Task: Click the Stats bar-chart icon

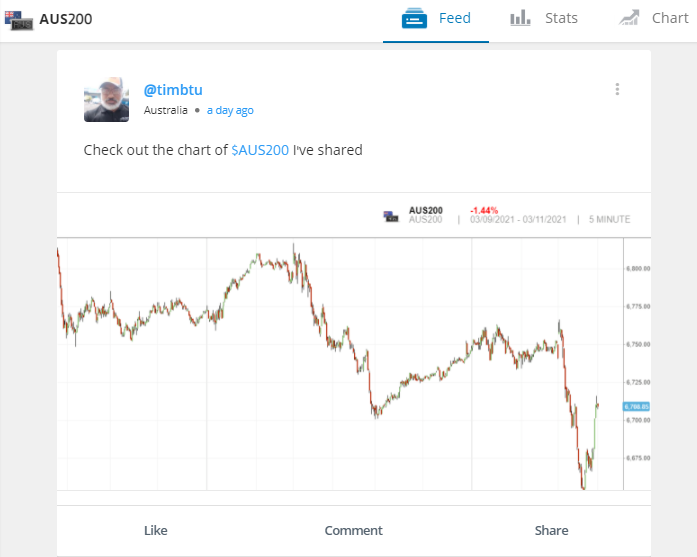Action: (520, 18)
